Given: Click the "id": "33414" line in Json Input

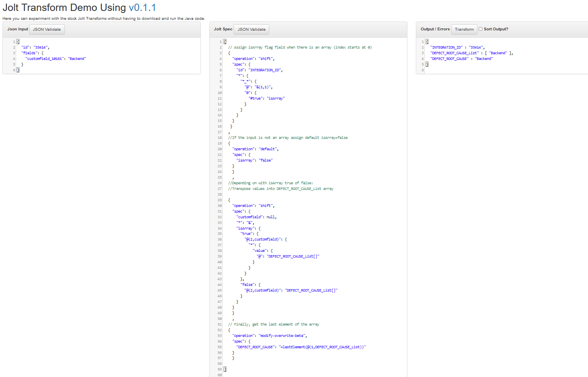Looking at the screenshot, I should (36, 47).
